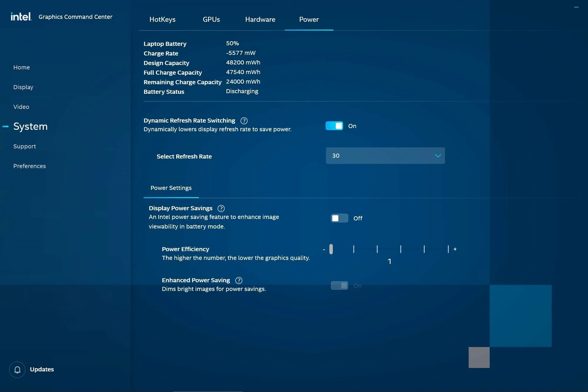The image size is (588, 392).
Task: Switch to the GPUs tab
Action: [211, 19]
